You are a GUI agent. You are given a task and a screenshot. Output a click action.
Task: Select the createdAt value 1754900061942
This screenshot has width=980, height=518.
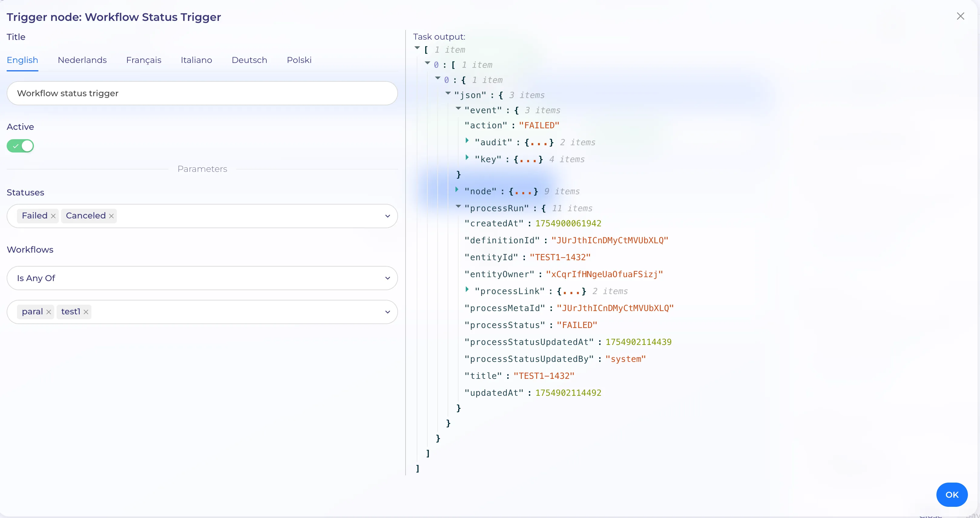pos(568,224)
